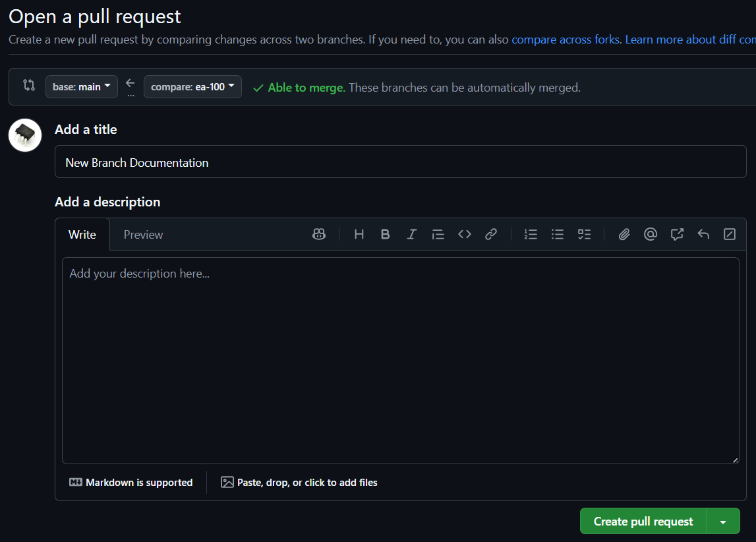Apply italic formatting with the I icon
This screenshot has width=756, height=542.
click(412, 234)
